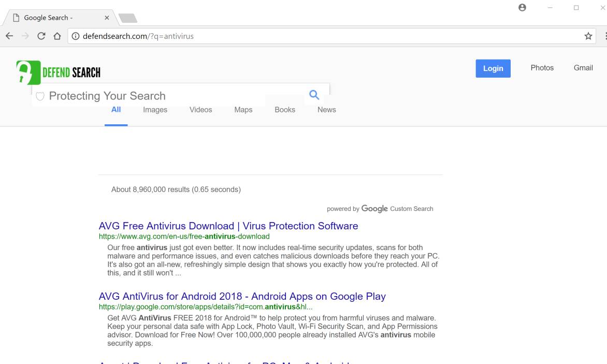Open the Photos link
The image size is (607, 364).
542,68
